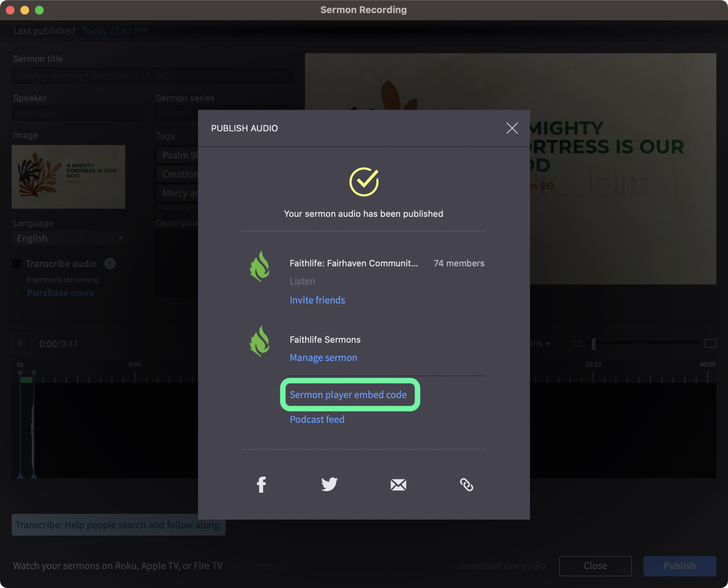
Task: Click transcribe audio info icon
Action: [110, 263]
